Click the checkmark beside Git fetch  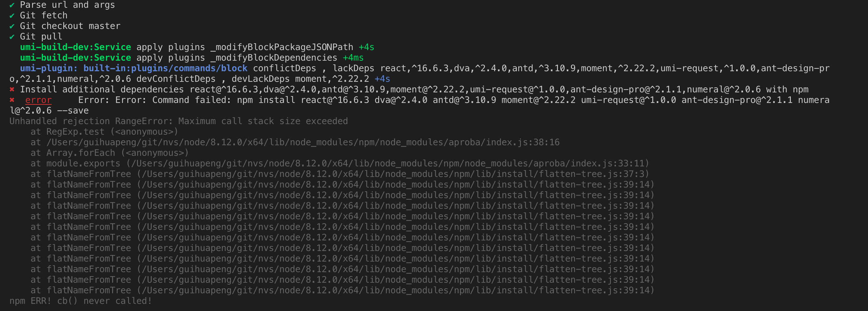click(x=12, y=15)
